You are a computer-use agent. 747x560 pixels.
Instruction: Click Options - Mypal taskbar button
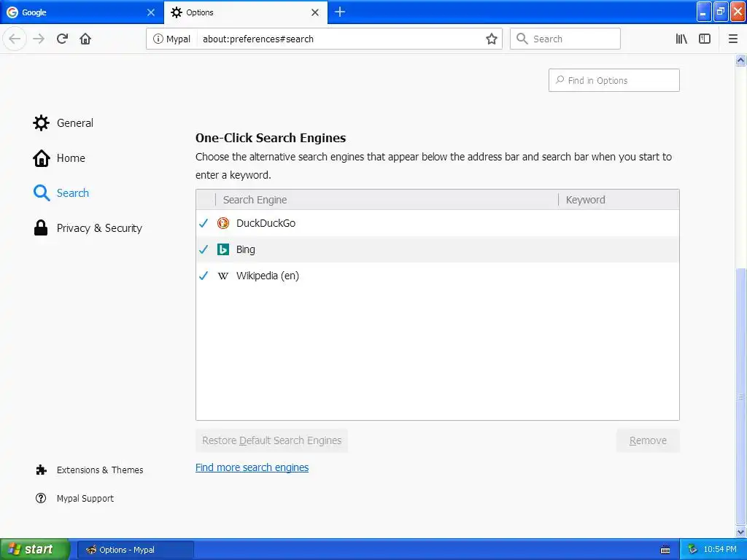(135, 550)
